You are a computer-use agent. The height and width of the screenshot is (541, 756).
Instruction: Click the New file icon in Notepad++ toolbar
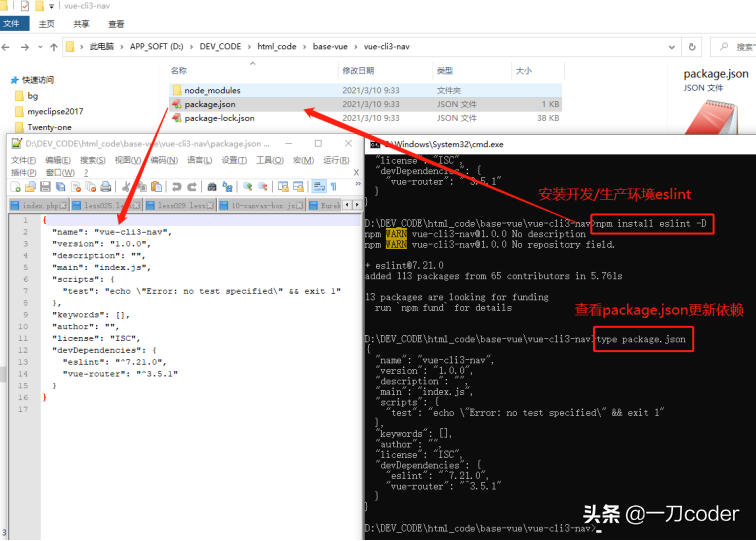pyautogui.click(x=15, y=187)
